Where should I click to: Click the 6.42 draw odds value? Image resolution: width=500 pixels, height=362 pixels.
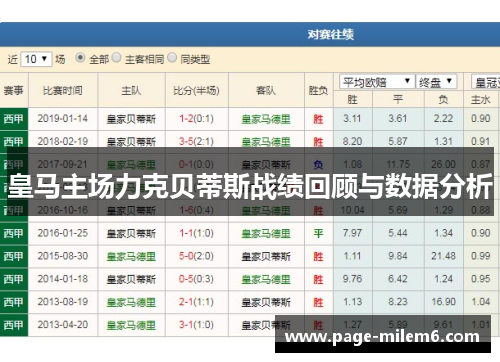[x=398, y=279]
